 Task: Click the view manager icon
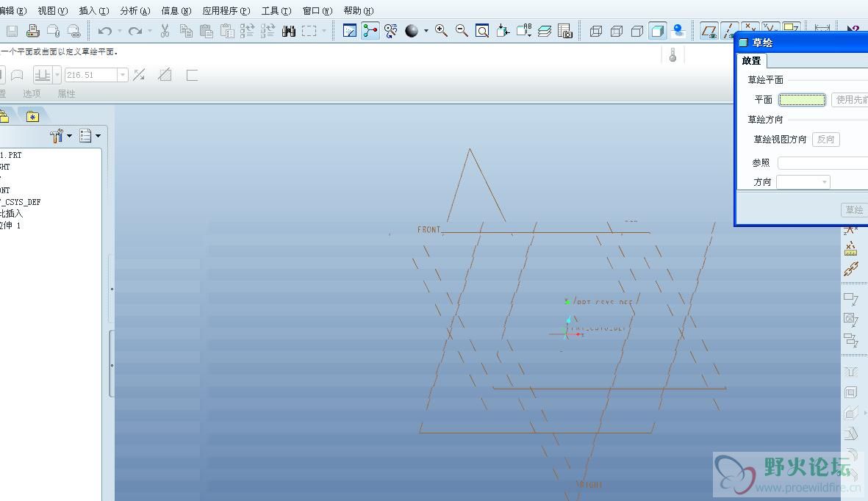[x=564, y=31]
